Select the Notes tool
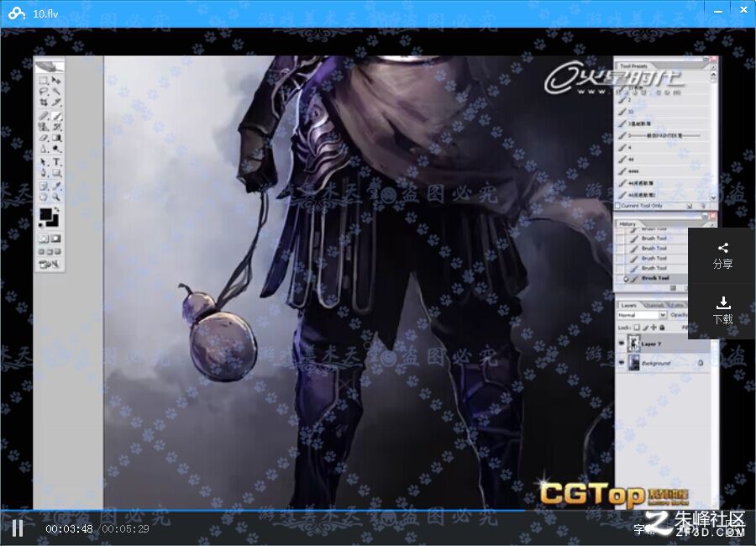Image resolution: width=756 pixels, height=546 pixels. pyautogui.click(x=44, y=186)
